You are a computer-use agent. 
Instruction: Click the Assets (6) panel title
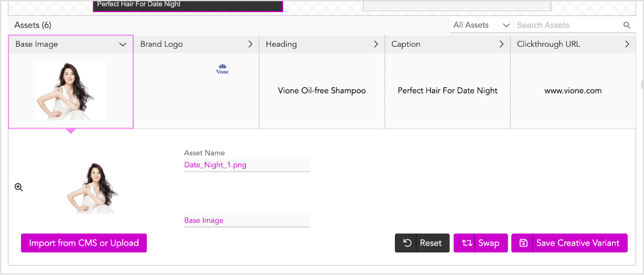coord(33,25)
